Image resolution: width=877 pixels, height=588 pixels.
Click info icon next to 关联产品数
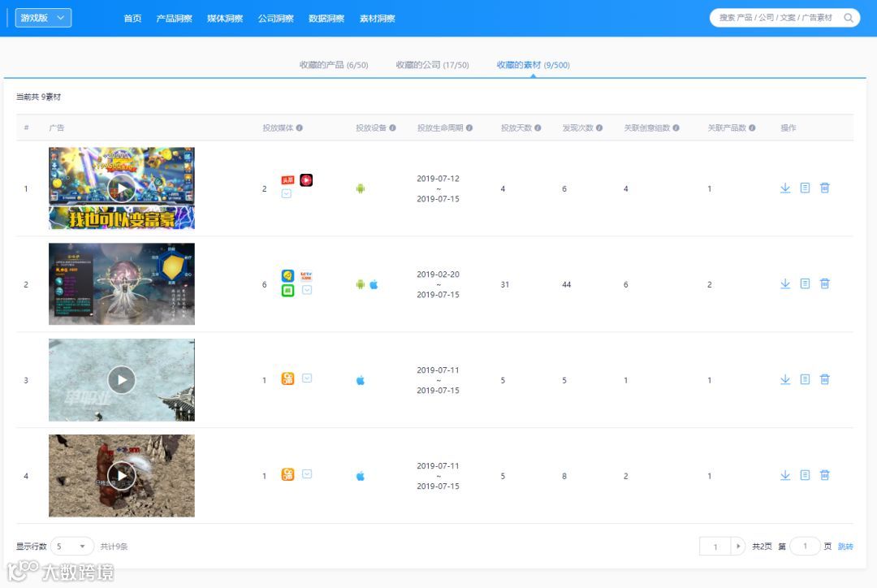(x=752, y=128)
